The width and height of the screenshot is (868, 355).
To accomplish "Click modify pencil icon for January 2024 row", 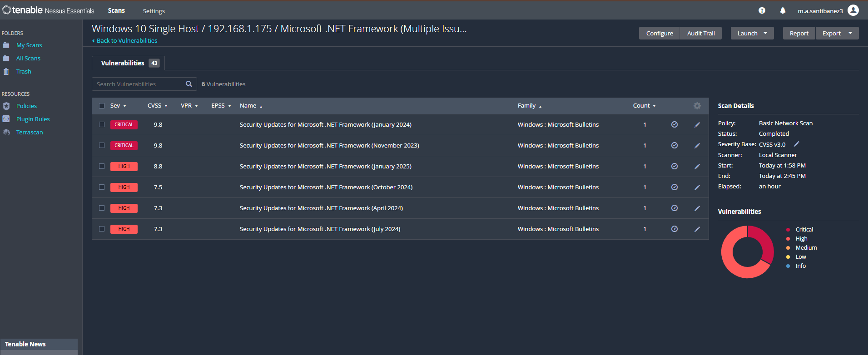I will click(697, 124).
